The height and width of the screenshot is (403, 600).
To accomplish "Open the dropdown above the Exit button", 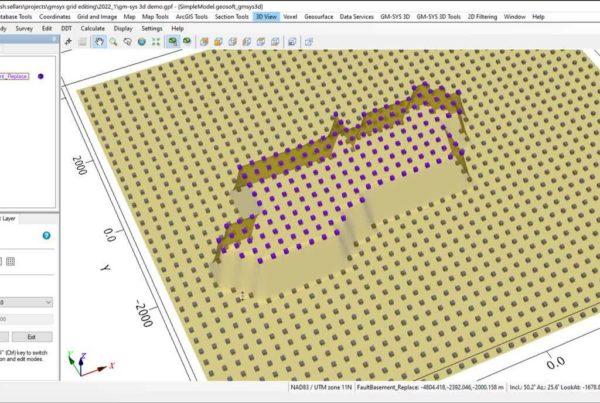I will pos(26,302).
